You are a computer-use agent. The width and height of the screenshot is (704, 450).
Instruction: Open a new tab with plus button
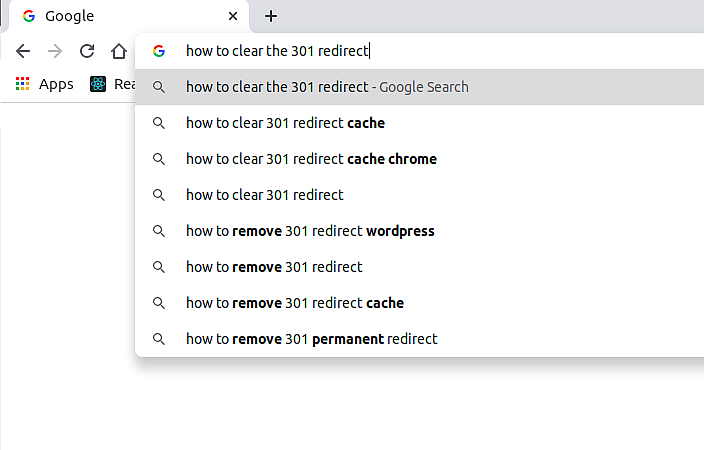pyautogui.click(x=271, y=16)
